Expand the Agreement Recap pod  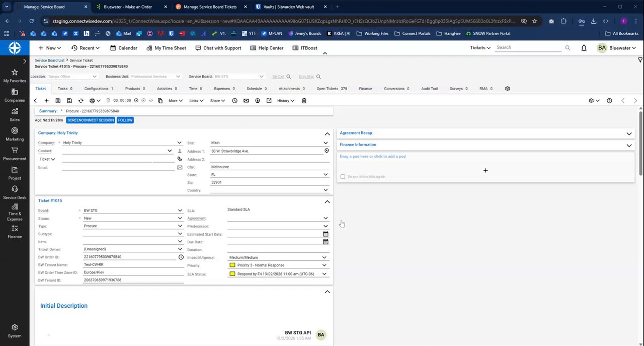pyautogui.click(x=629, y=133)
